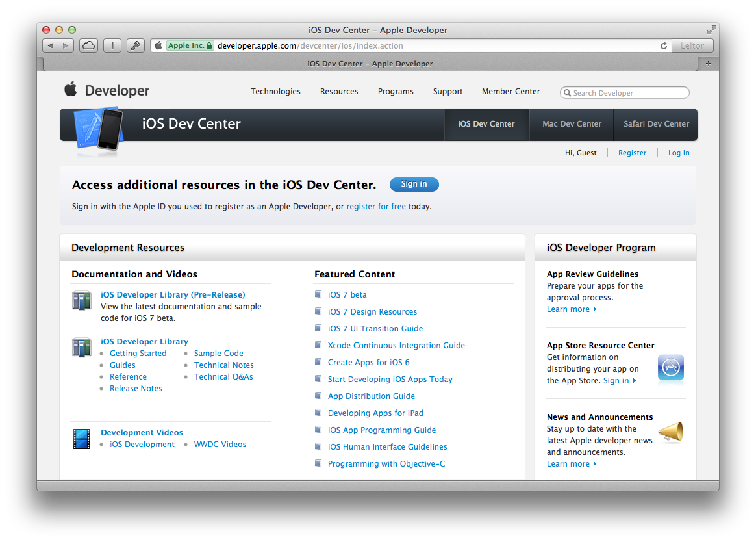756x542 pixels.
Task: Open the iOS Developer Library link
Action: click(144, 341)
